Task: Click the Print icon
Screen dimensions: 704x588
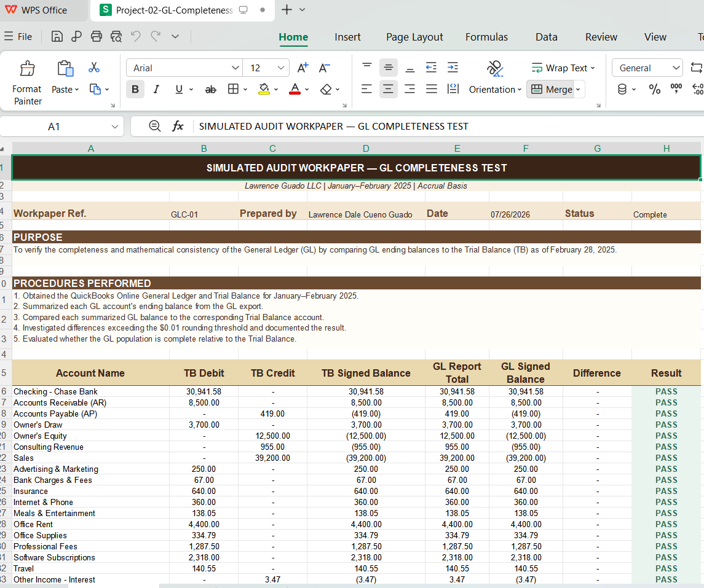Action: 96,37
